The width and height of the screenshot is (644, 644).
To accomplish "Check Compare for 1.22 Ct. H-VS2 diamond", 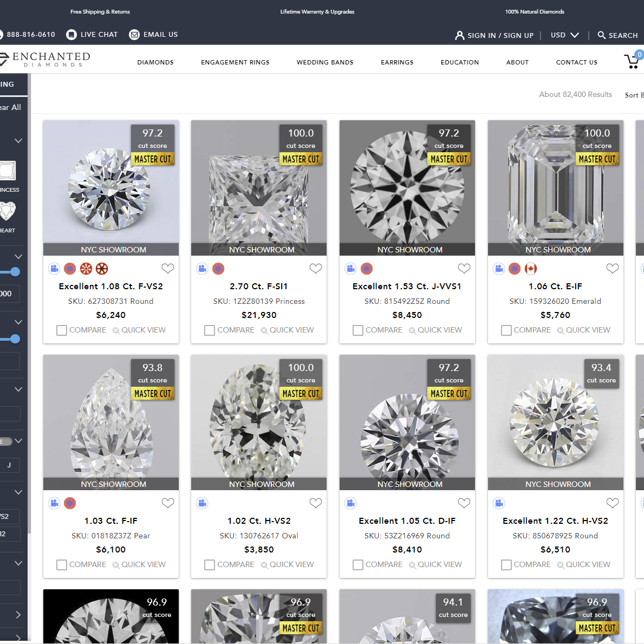I will [x=506, y=565].
